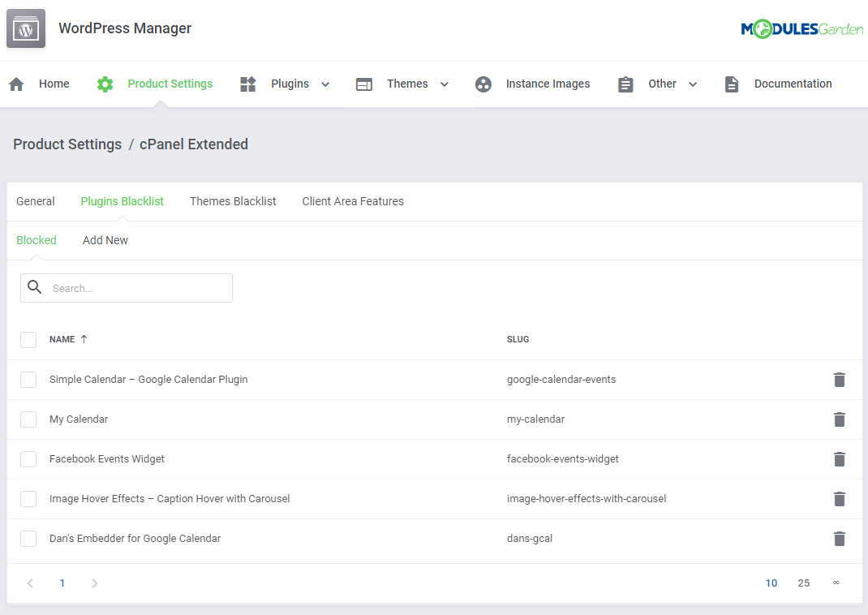Click the cPanel Extended breadcrumb text
868x615 pixels.
pyautogui.click(x=194, y=144)
